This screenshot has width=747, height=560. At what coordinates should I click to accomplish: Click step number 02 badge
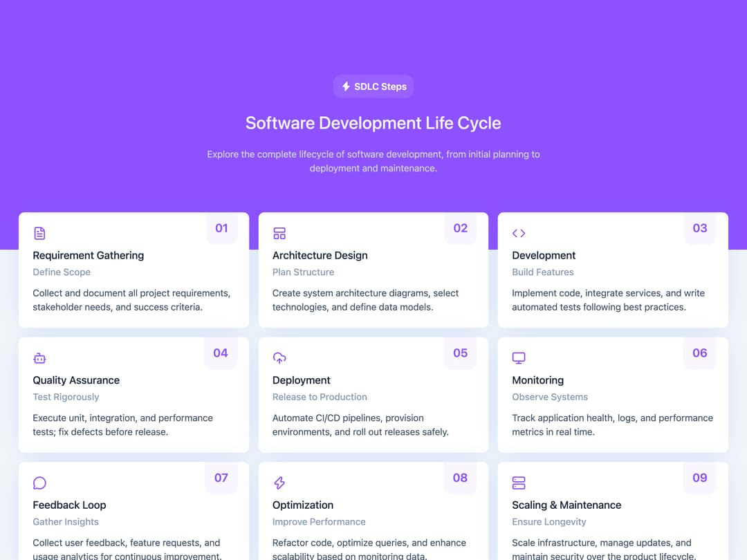[x=460, y=228]
